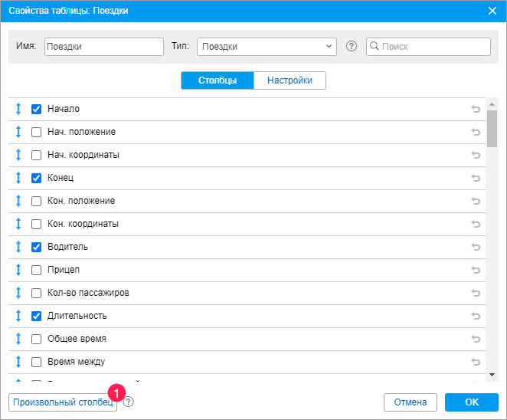
Task: Click the help icon next to Тип dropdown
Action: click(352, 46)
